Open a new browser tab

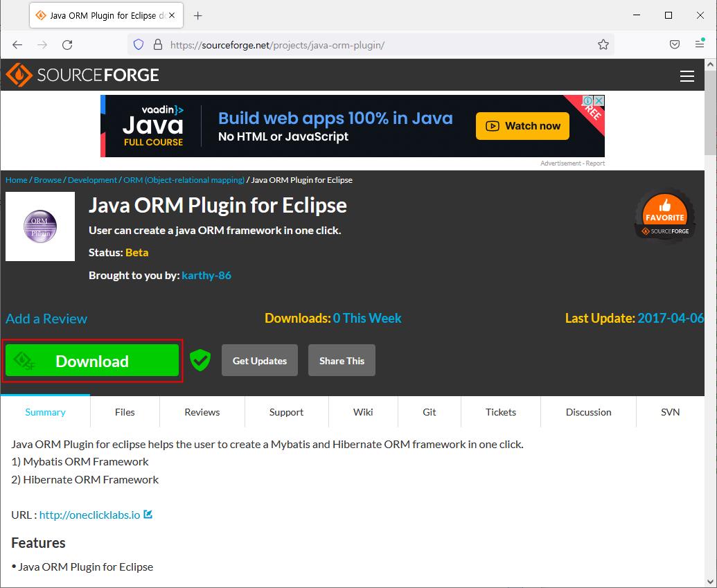[197, 15]
